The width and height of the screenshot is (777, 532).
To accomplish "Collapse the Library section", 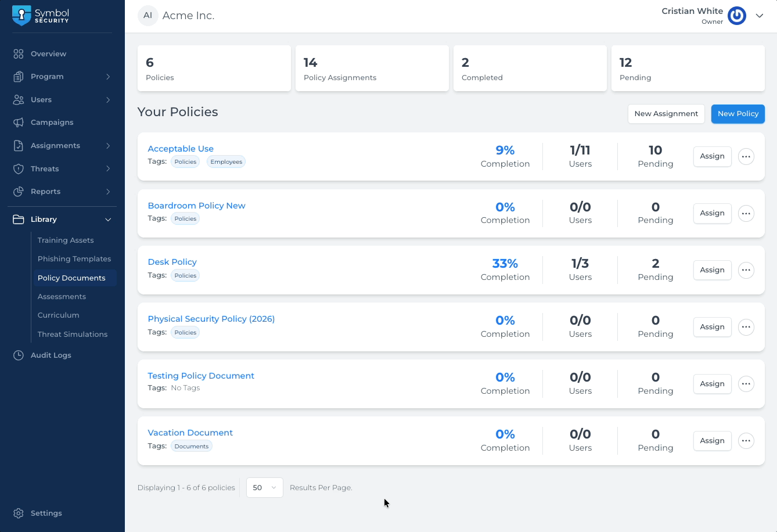I will 108,220.
